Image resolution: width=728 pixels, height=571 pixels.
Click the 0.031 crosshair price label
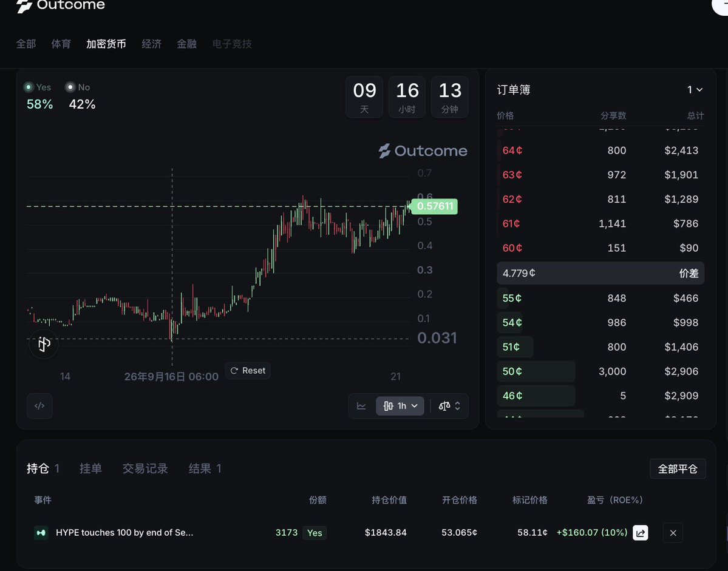pyautogui.click(x=437, y=337)
